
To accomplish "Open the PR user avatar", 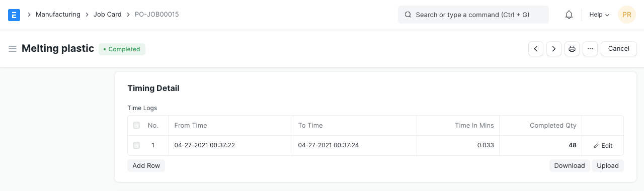I will coord(627,15).
